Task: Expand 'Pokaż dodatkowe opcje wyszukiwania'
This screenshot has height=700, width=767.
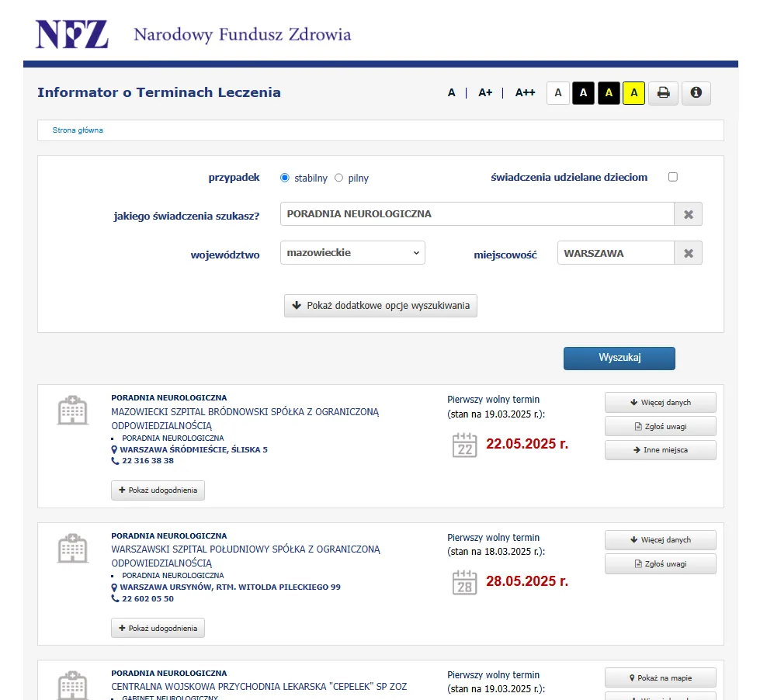Action: pos(380,306)
